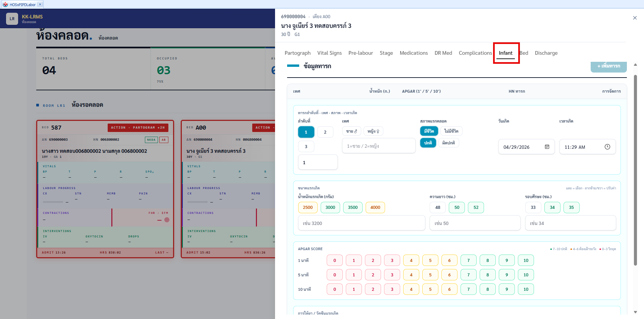Choose female sex หญิง option
Image resolution: width=644 pixels, height=319 pixels.
(x=373, y=131)
